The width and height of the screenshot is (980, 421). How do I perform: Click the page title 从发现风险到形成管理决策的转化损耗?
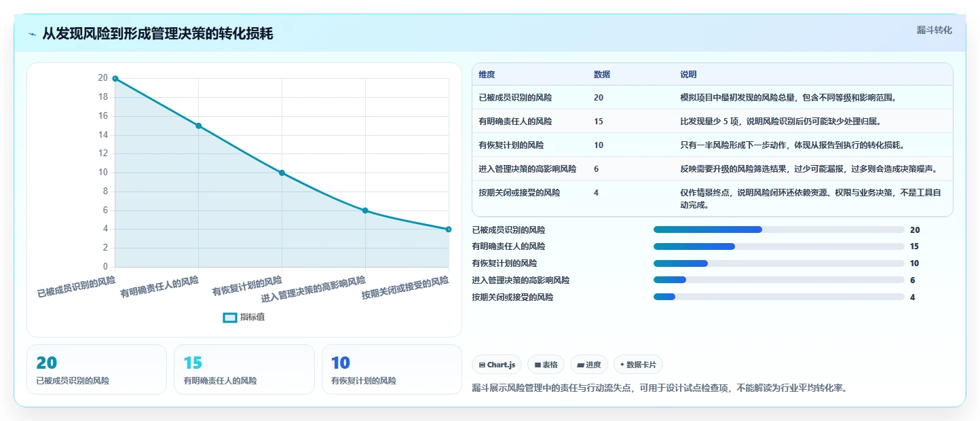[x=157, y=34]
